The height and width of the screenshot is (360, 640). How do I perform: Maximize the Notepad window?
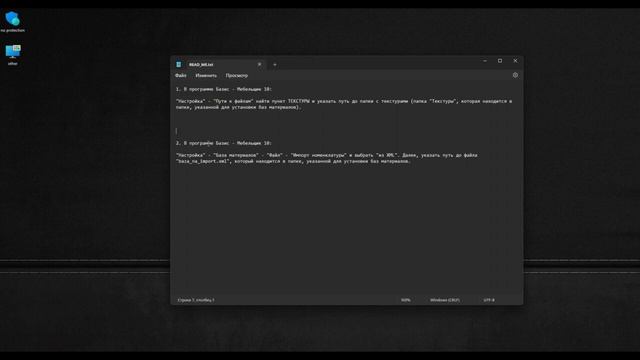(500, 61)
